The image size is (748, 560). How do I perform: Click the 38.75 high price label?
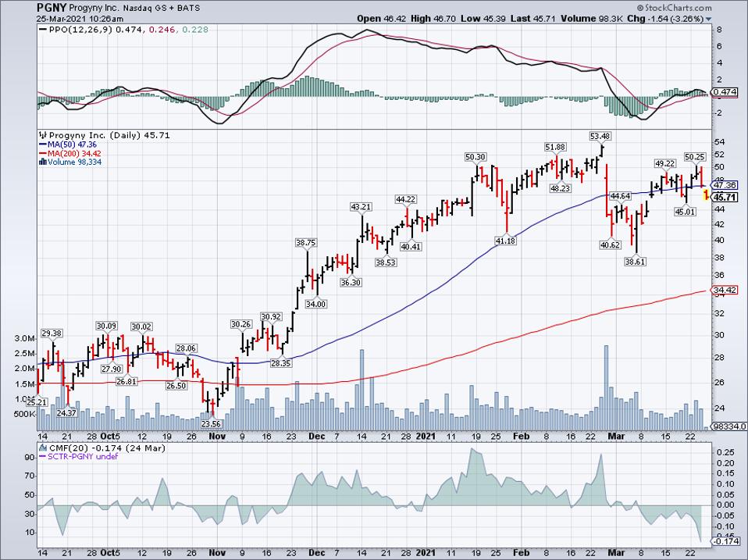click(306, 242)
